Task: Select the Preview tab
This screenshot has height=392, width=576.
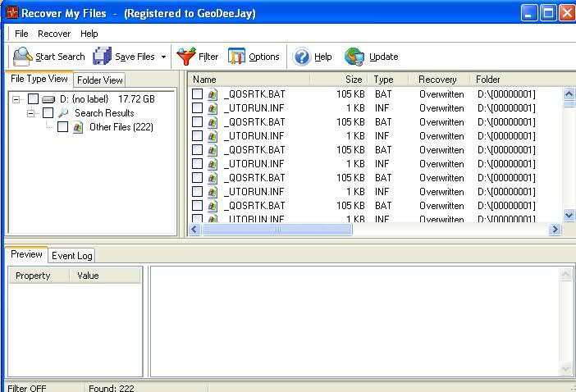Action: click(26, 254)
